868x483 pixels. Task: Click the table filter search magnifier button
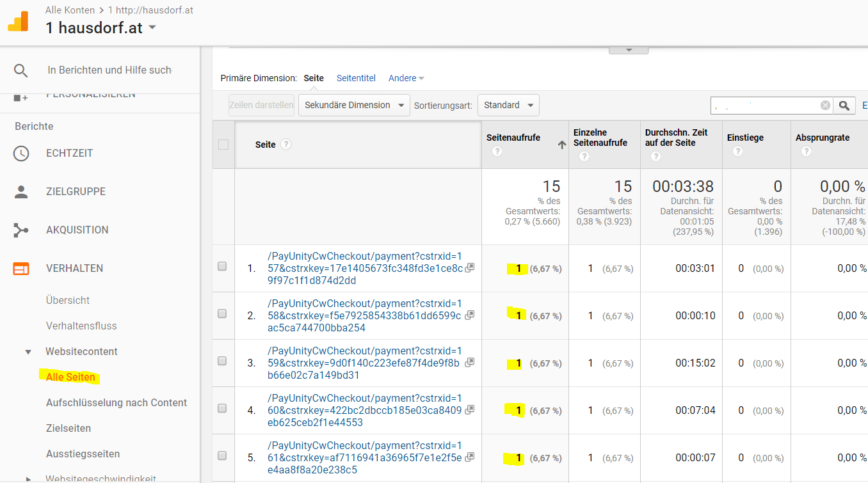point(845,106)
